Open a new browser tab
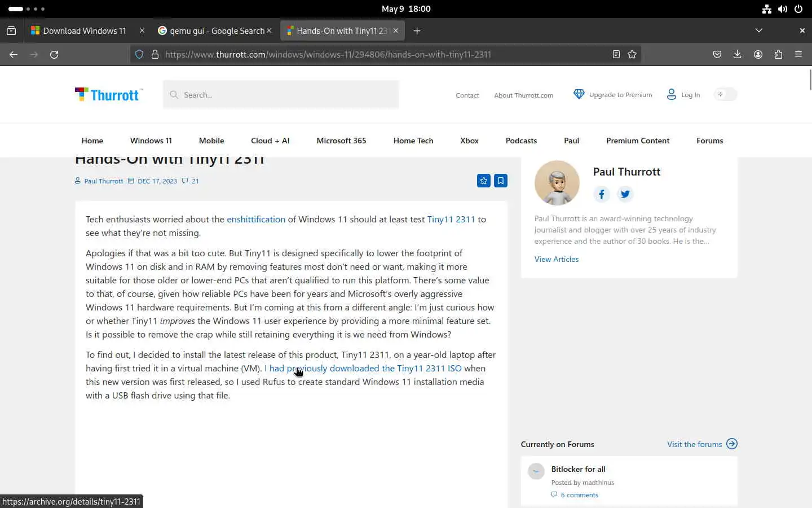 pyautogui.click(x=417, y=30)
